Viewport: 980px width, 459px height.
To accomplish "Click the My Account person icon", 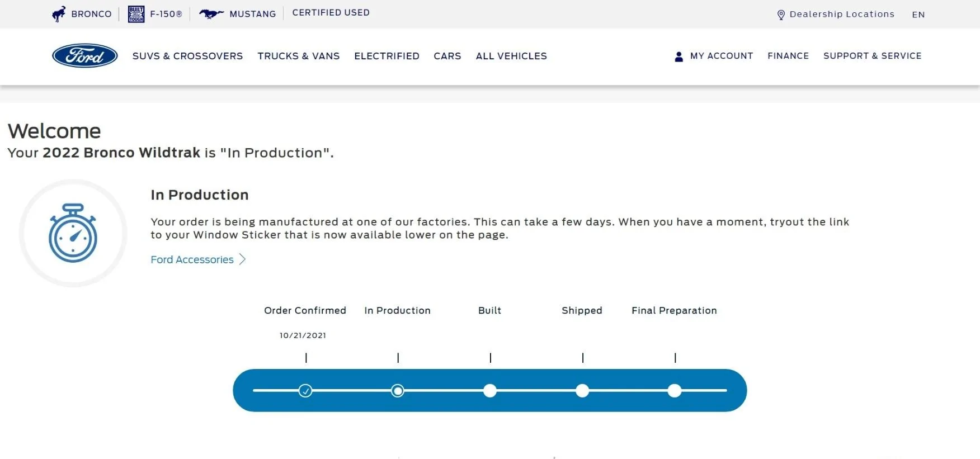I will tap(679, 56).
